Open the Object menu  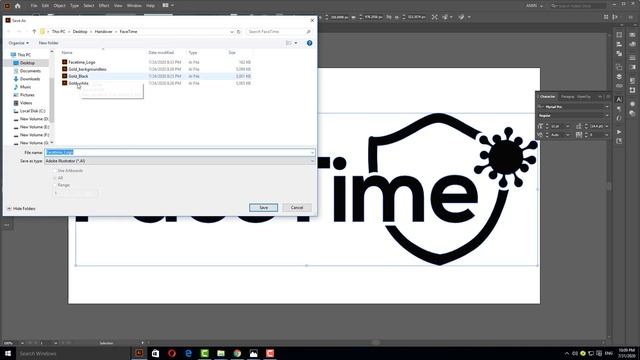(59, 6)
